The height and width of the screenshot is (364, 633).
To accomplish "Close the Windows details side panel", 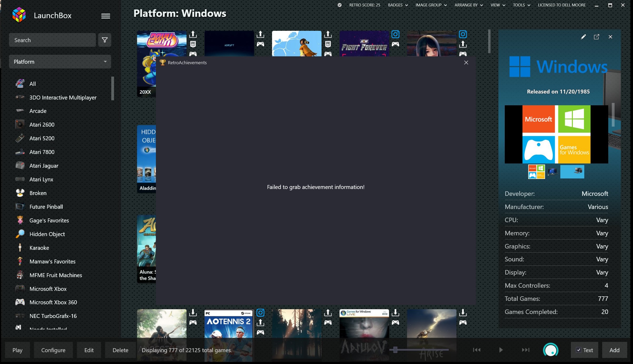I will 610,37.
